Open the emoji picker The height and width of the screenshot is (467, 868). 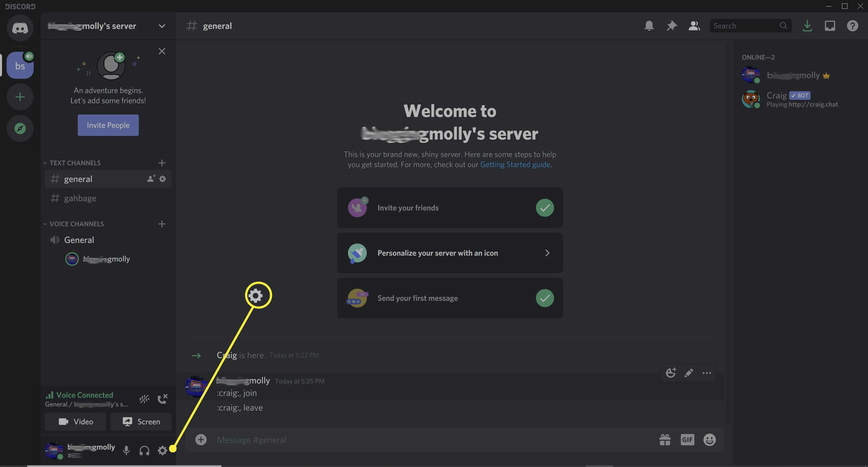710,440
